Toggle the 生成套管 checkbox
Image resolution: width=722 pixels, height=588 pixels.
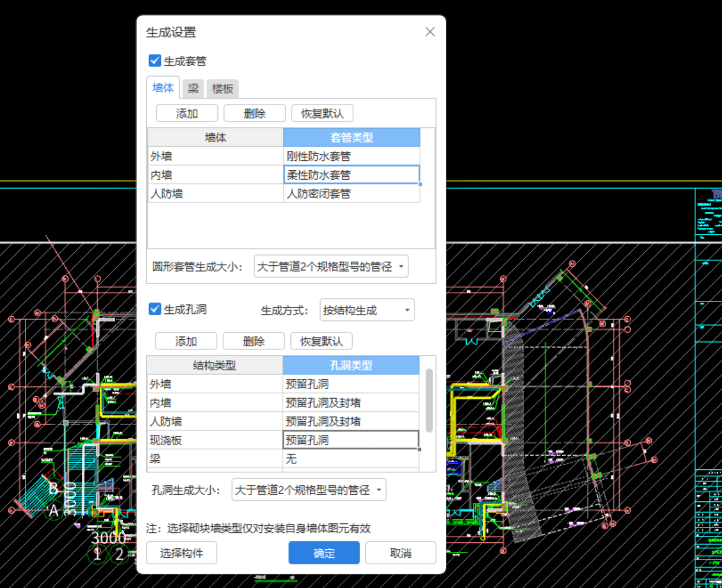(x=155, y=61)
